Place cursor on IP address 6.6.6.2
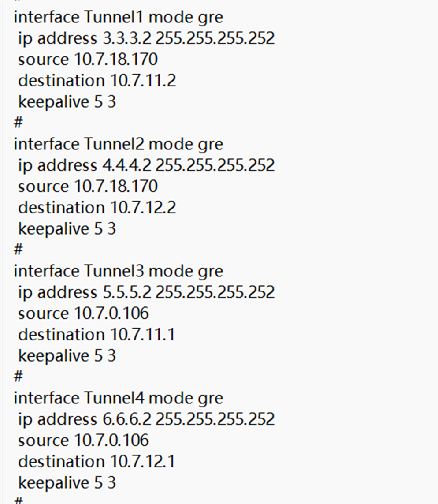The width and height of the screenshot is (438, 504). point(127,419)
